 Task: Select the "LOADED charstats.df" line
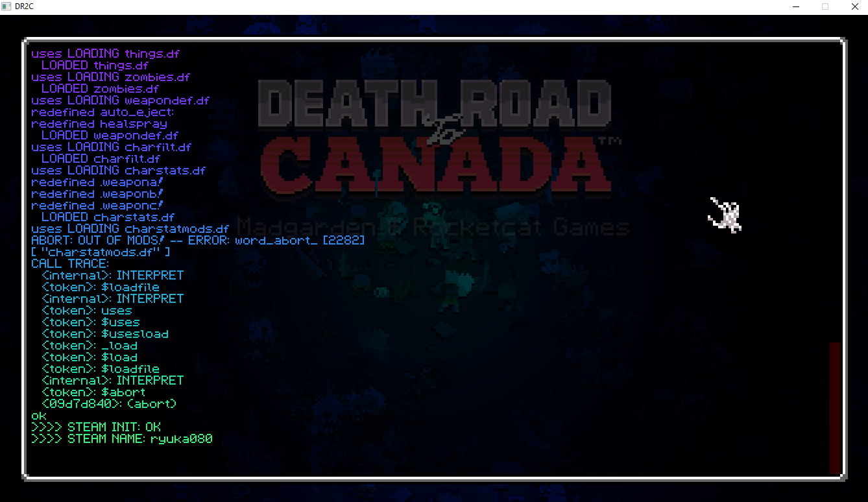[108, 217]
